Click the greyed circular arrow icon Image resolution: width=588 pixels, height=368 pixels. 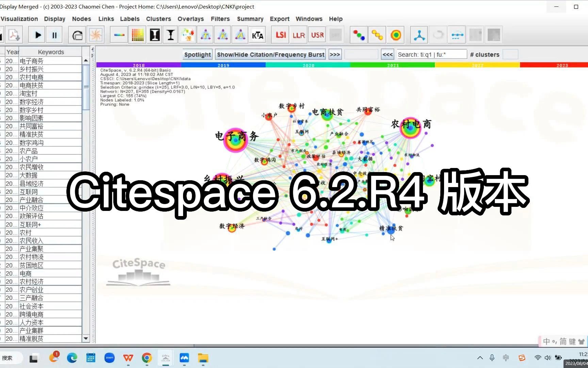point(438,35)
